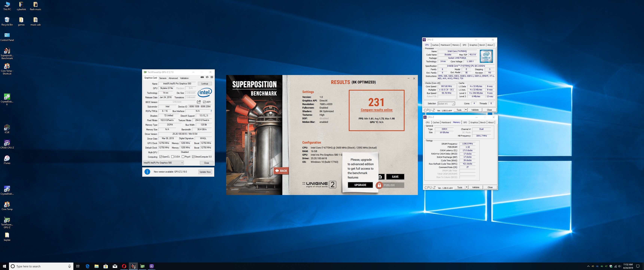
Task: Open the iCUE desktop icon
Action: (x=7, y=129)
